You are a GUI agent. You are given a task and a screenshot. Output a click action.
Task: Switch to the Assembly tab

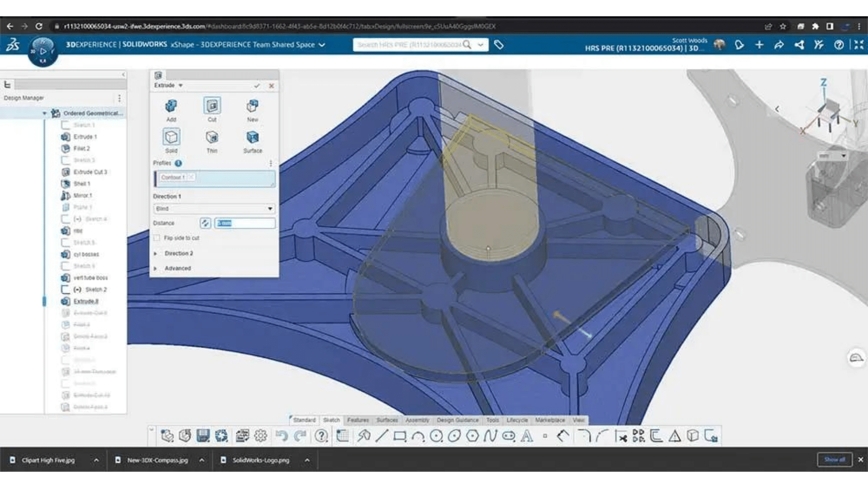(x=417, y=420)
